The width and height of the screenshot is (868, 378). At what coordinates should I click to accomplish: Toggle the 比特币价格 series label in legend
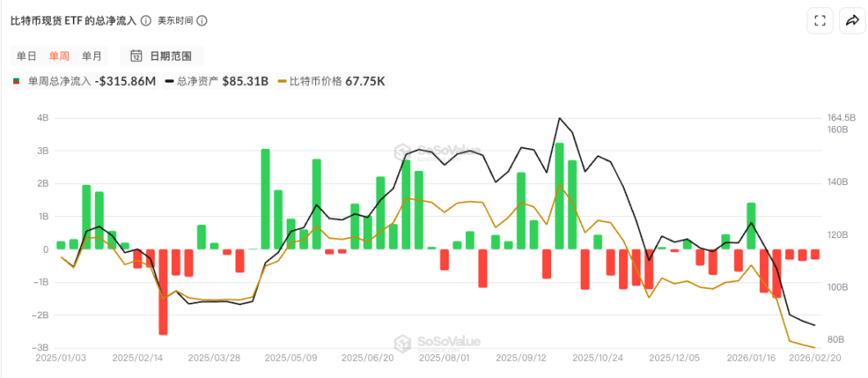[316, 82]
